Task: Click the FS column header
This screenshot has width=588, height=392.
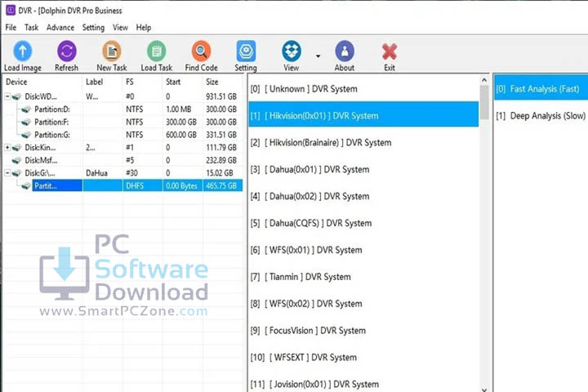Action: point(142,82)
